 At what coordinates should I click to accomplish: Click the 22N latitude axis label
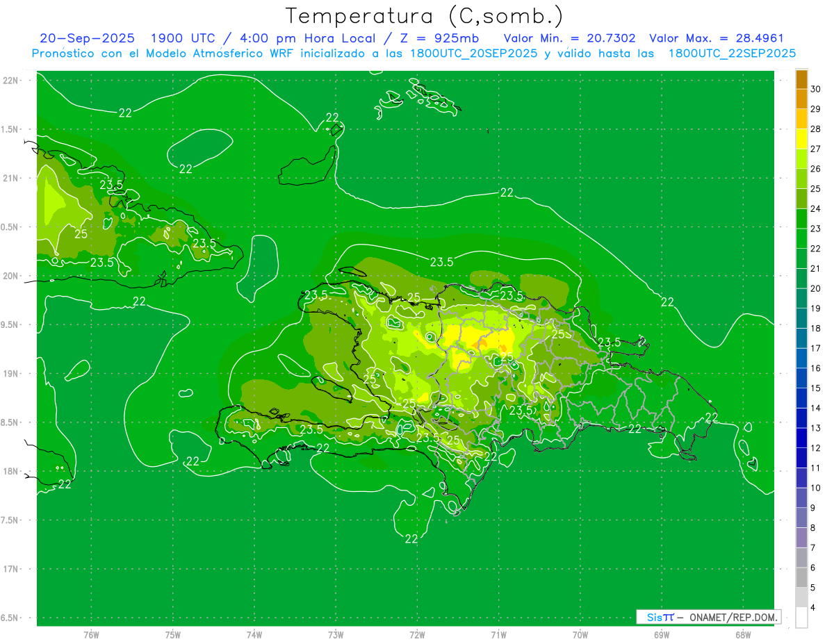[11, 81]
